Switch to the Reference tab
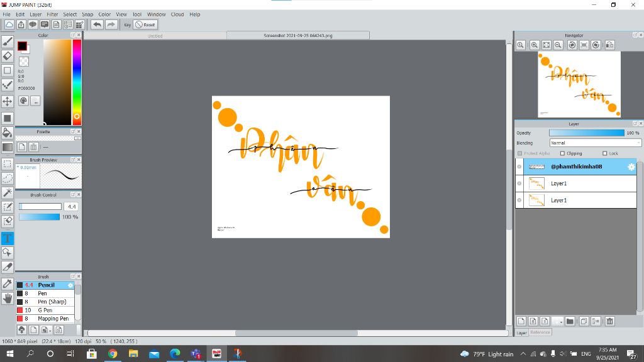Viewport: 644px width, 362px height. click(540, 332)
